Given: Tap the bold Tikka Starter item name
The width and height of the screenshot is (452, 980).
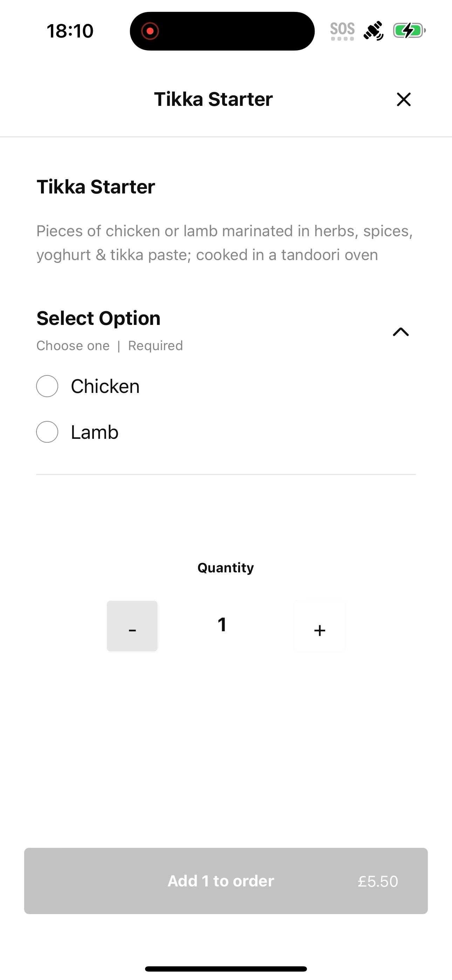Looking at the screenshot, I should pyautogui.click(x=96, y=187).
